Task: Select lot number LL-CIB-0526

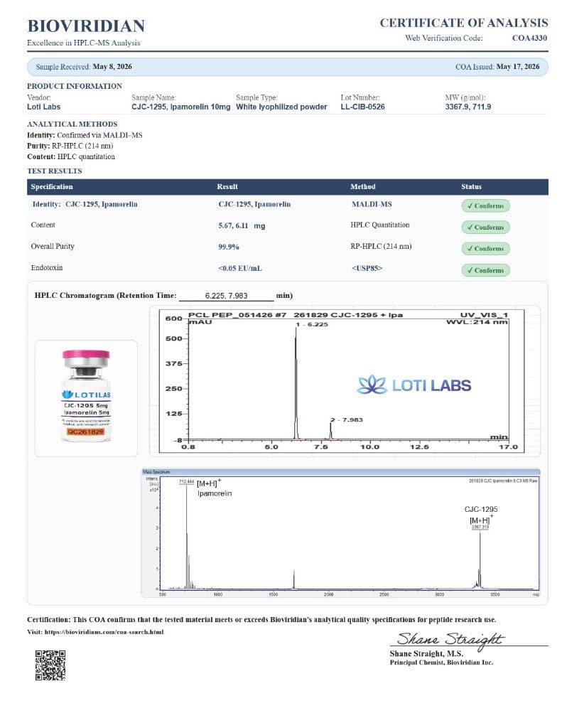Action: click(x=362, y=107)
